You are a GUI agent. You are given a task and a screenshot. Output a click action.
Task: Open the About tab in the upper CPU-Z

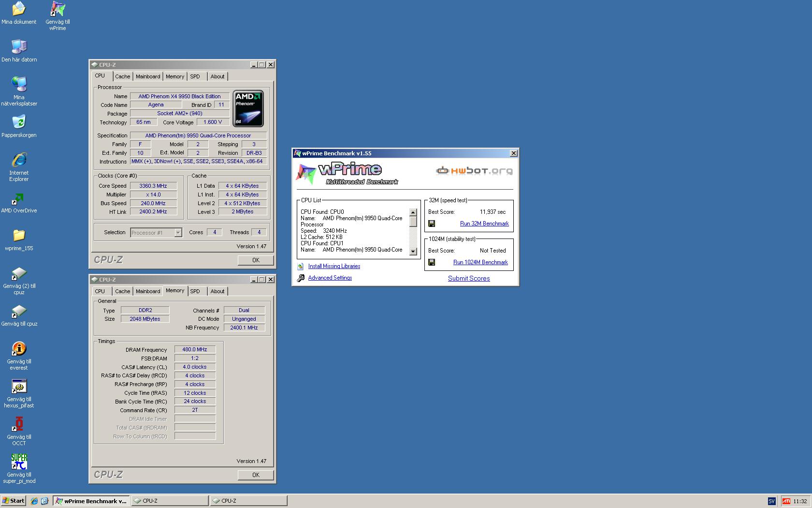[x=217, y=76]
